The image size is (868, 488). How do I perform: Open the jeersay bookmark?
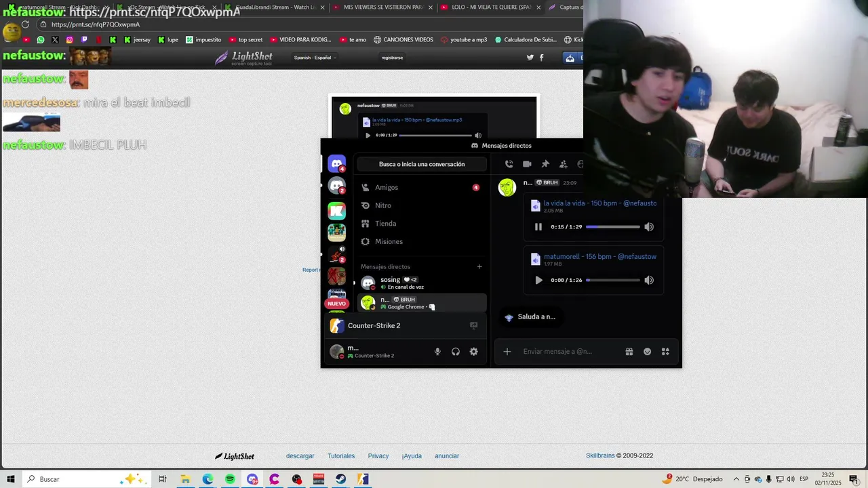pos(137,40)
